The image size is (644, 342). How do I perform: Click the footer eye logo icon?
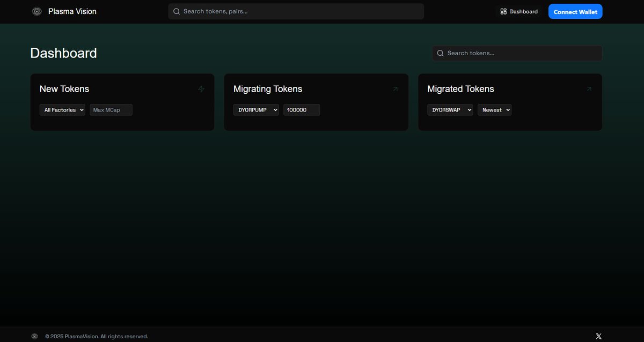tap(35, 336)
